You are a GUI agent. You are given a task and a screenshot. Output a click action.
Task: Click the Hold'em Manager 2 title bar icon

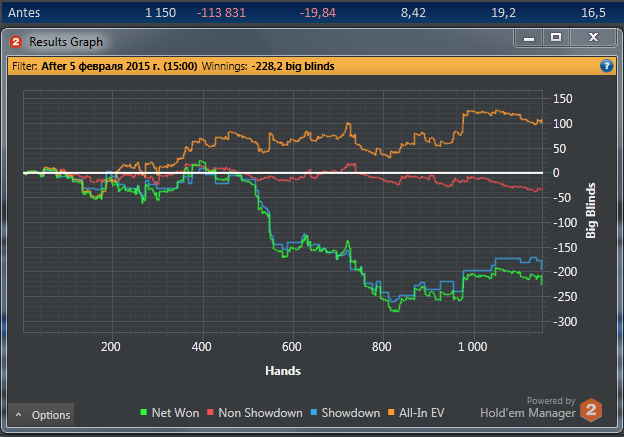coord(16,42)
